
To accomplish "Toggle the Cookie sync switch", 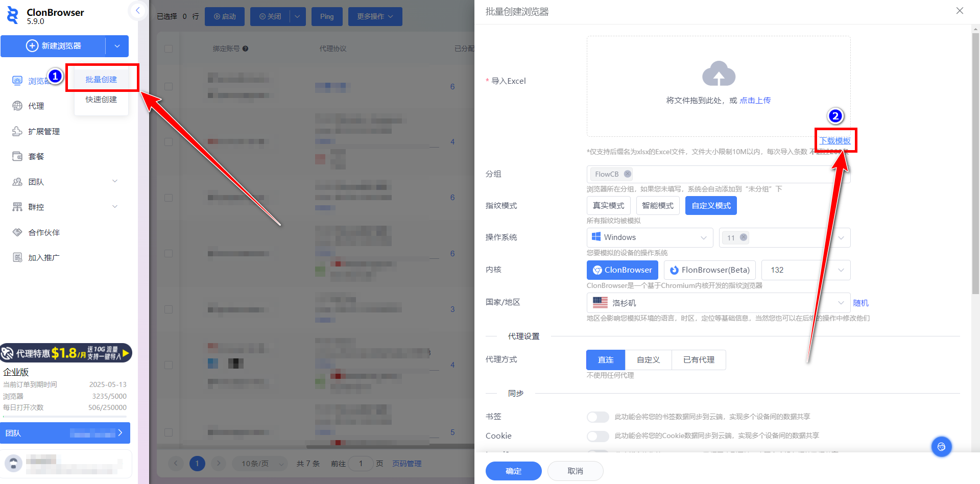I will click(x=597, y=436).
